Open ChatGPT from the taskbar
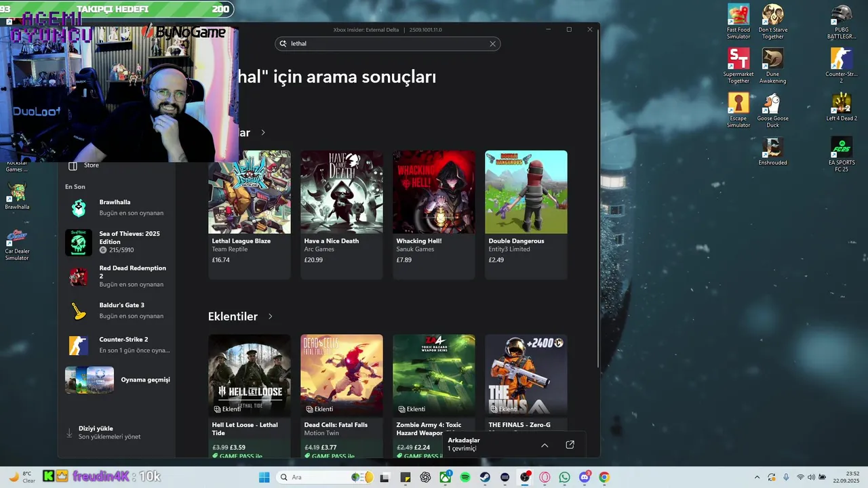 [x=425, y=477]
